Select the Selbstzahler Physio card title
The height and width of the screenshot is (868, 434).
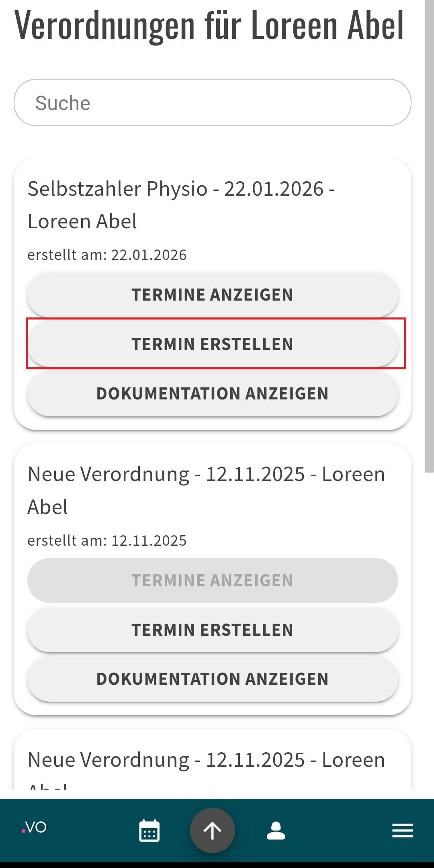[181, 205]
